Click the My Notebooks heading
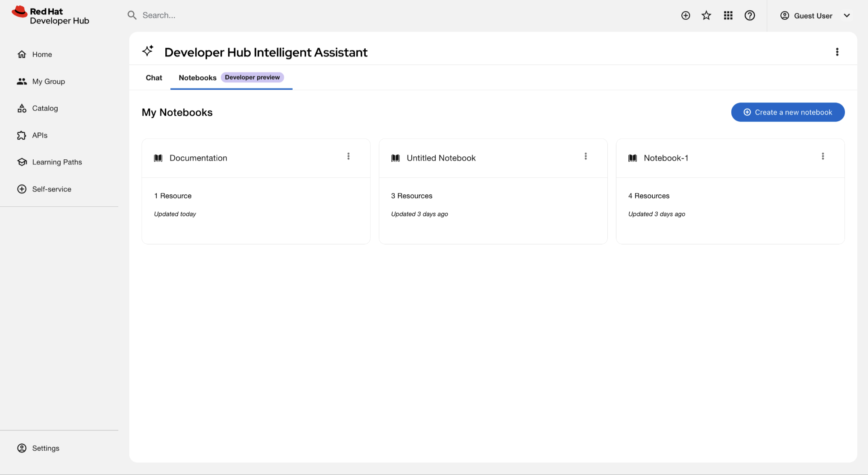Viewport: 868px width, 475px height. [x=177, y=112]
